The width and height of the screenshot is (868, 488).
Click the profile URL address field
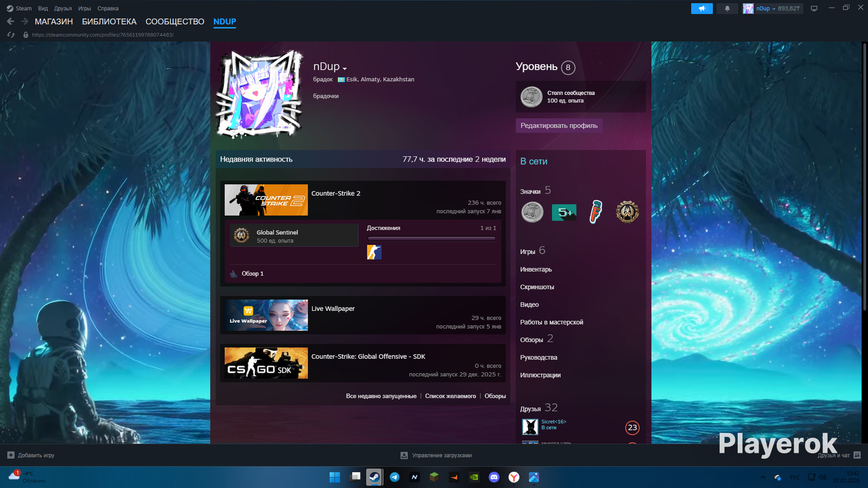[x=103, y=35]
